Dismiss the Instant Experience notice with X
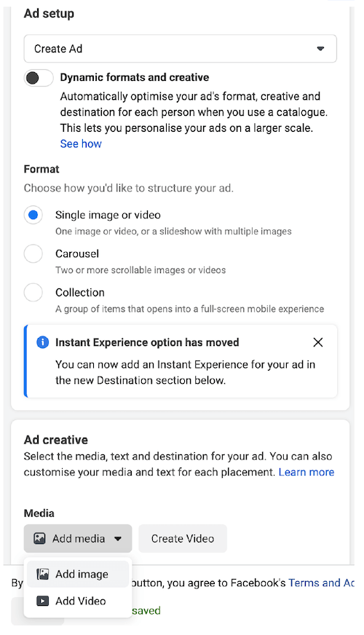The image size is (364, 635). pyautogui.click(x=318, y=342)
